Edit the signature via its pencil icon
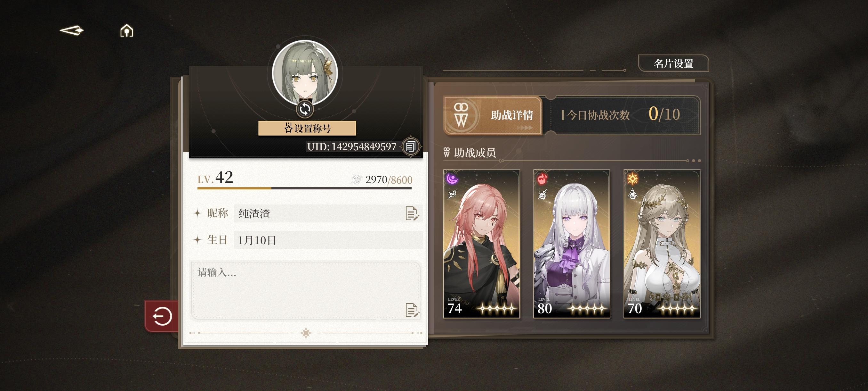The image size is (868, 391). coord(412,310)
